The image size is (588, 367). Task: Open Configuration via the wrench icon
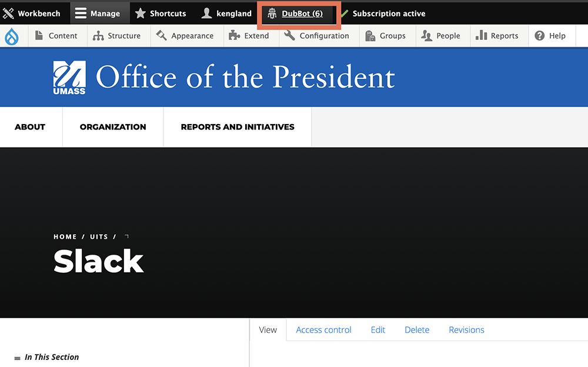point(289,36)
